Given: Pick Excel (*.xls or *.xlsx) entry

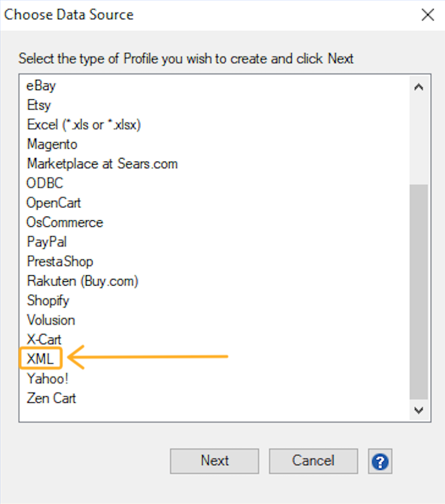Looking at the screenshot, I should pos(84,125).
